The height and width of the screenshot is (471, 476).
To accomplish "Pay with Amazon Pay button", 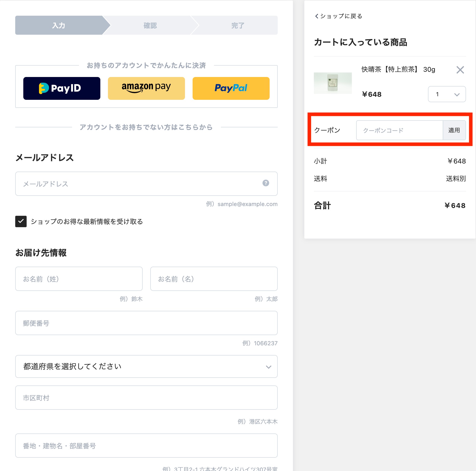I will pyautogui.click(x=146, y=88).
